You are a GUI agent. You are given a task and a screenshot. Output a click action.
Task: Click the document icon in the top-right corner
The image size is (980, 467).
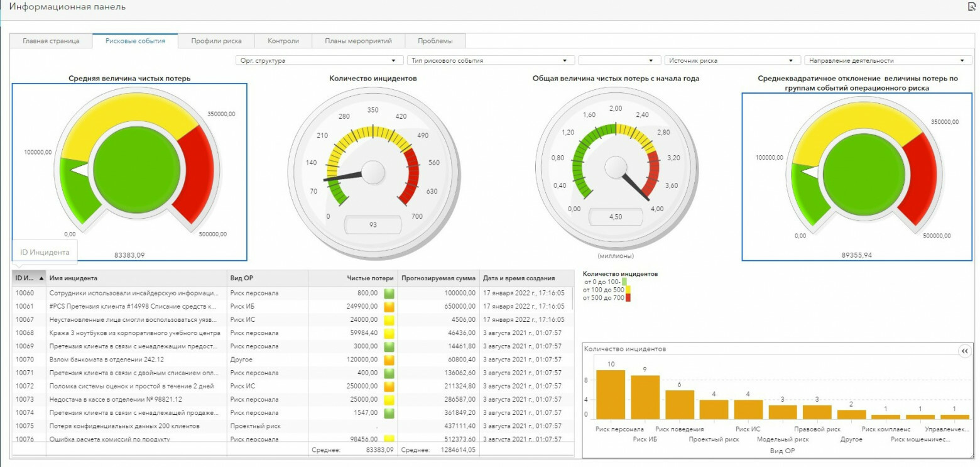click(972, 6)
